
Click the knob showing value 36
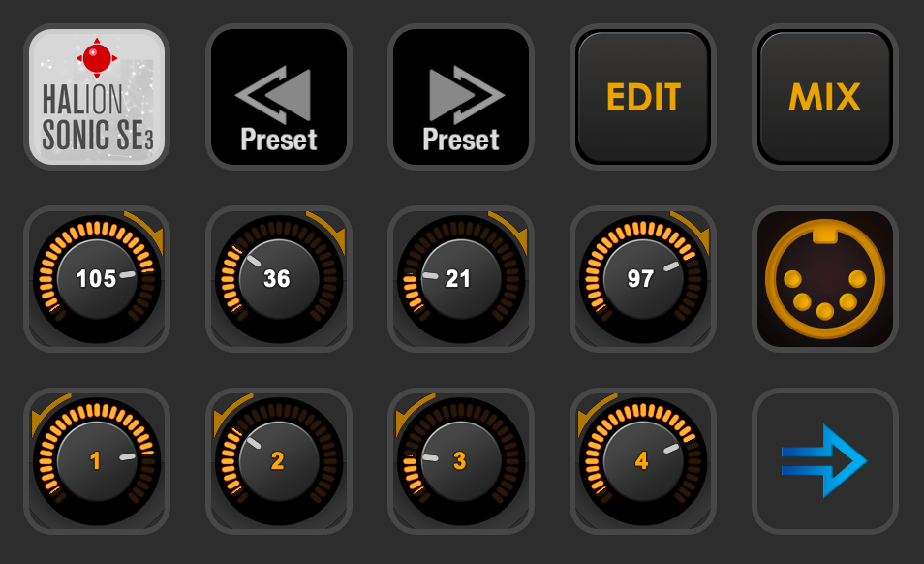point(279,279)
